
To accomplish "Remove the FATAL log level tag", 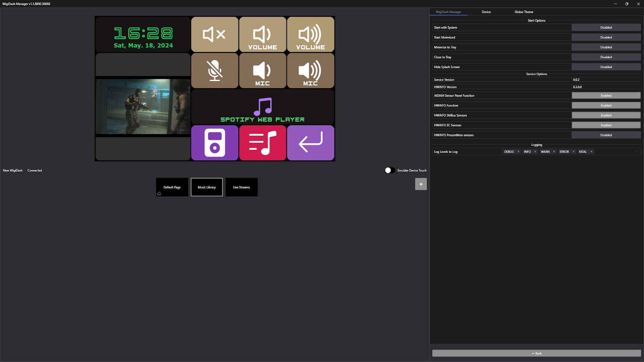I will point(591,152).
